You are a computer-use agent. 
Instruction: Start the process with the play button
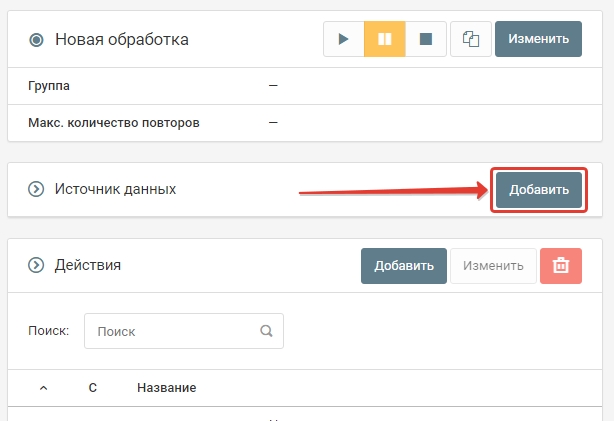point(343,40)
